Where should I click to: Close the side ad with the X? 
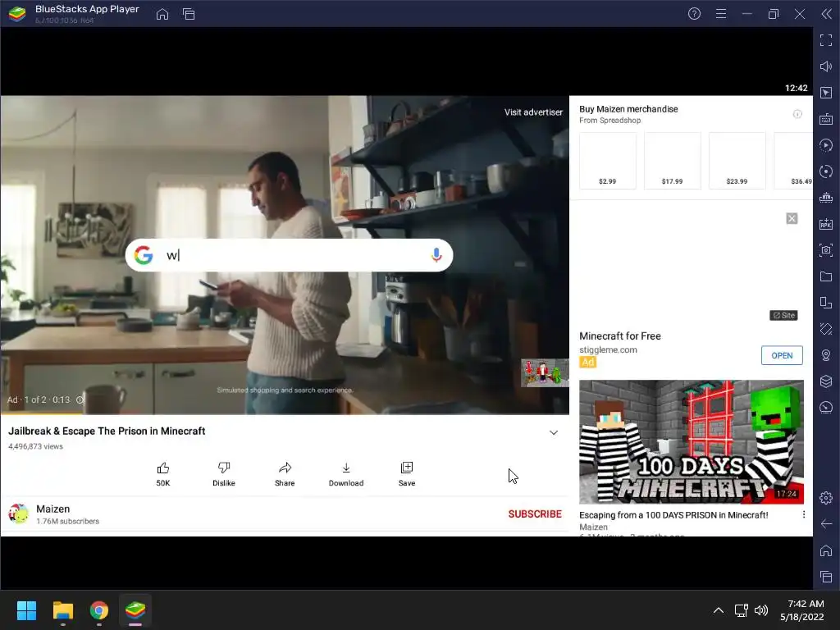click(792, 218)
